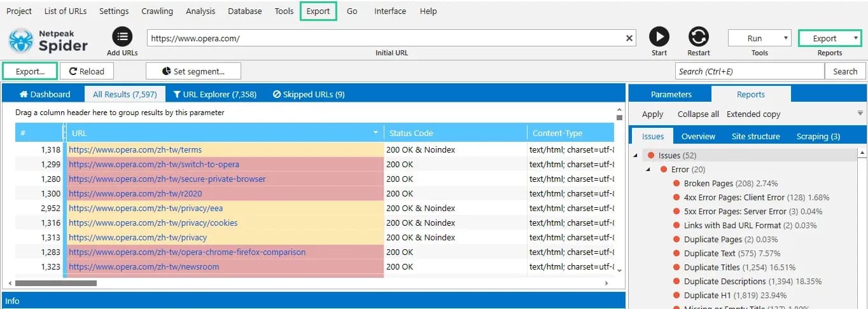Screen dimensions: 868x309
Task: Open the Database menu
Action: pyautogui.click(x=245, y=11)
